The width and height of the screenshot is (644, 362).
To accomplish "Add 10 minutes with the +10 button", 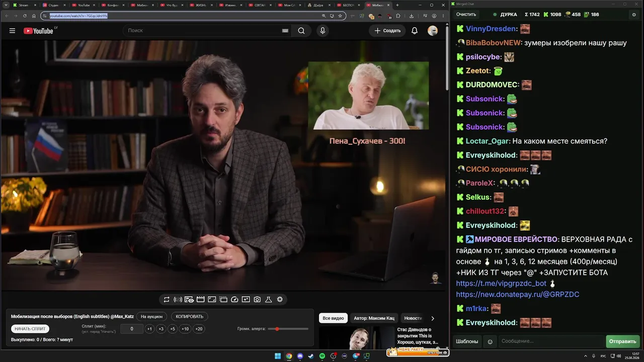I will [185, 329].
